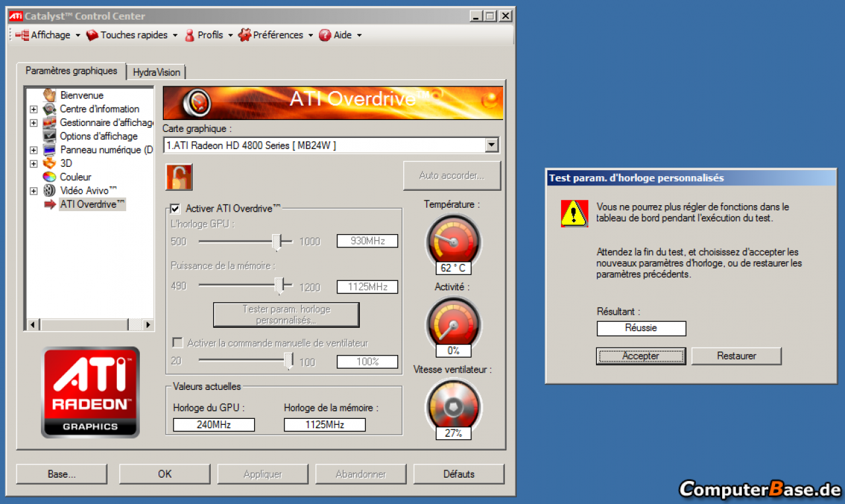This screenshot has height=504, width=845.
Task: Click tree horizontal scrollbar right arrow
Action: pos(148,325)
